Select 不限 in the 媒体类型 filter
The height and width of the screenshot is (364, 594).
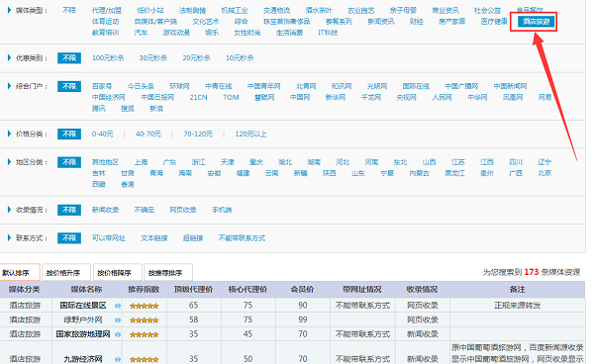69,11
